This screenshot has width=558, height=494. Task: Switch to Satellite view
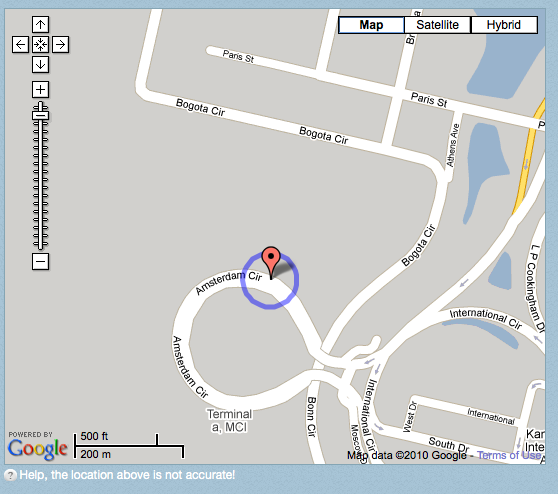[437, 25]
